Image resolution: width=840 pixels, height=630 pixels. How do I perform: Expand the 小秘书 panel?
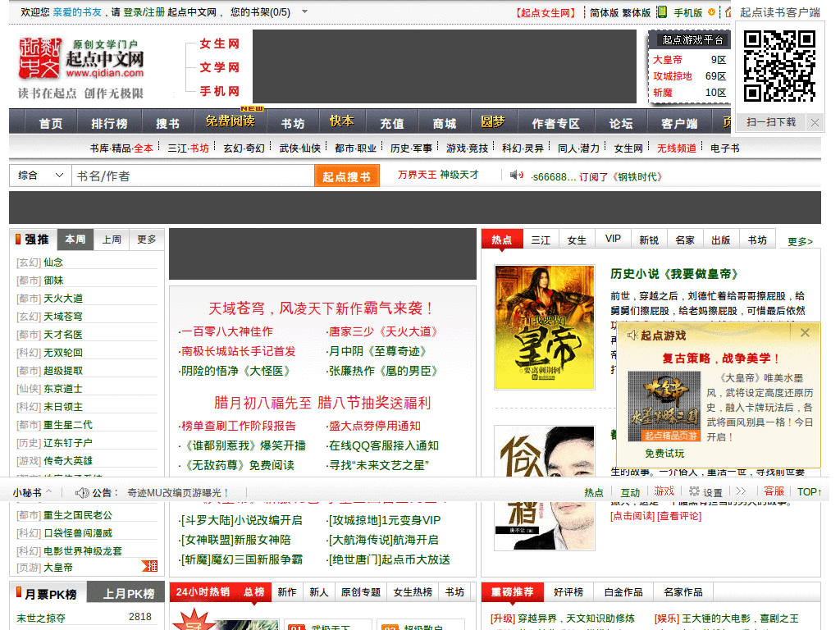tap(32, 492)
